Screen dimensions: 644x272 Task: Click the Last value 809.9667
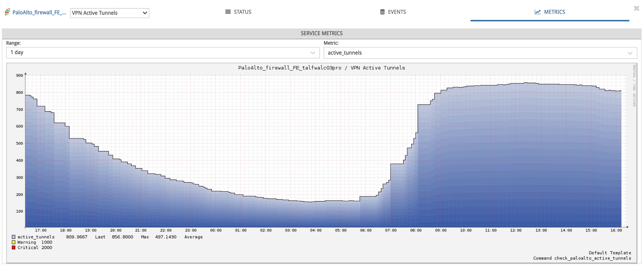pos(77,237)
